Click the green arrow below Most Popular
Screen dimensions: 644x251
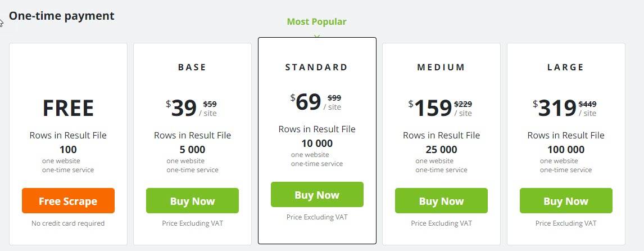point(316,36)
